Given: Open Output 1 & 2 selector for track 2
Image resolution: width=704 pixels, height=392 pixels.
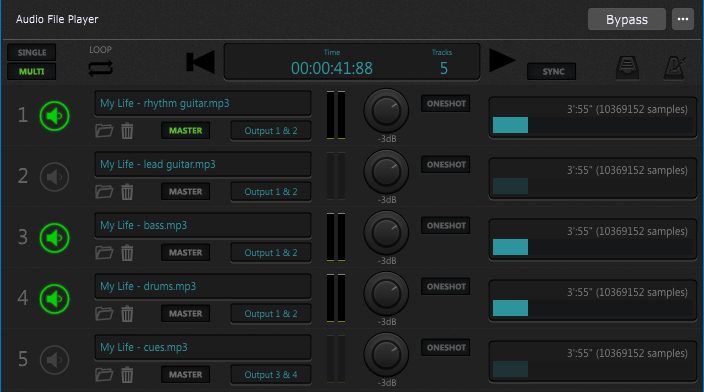Looking at the screenshot, I should coord(271,192).
